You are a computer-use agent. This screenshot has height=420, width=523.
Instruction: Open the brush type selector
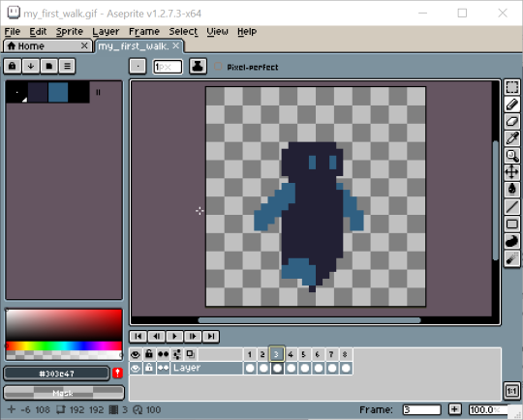tap(138, 66)
